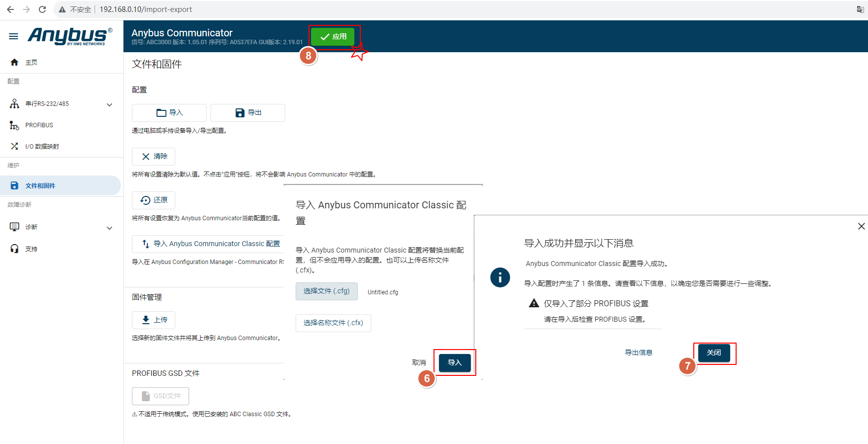Open the hamburger navigation menu

(x=13, y=36)
